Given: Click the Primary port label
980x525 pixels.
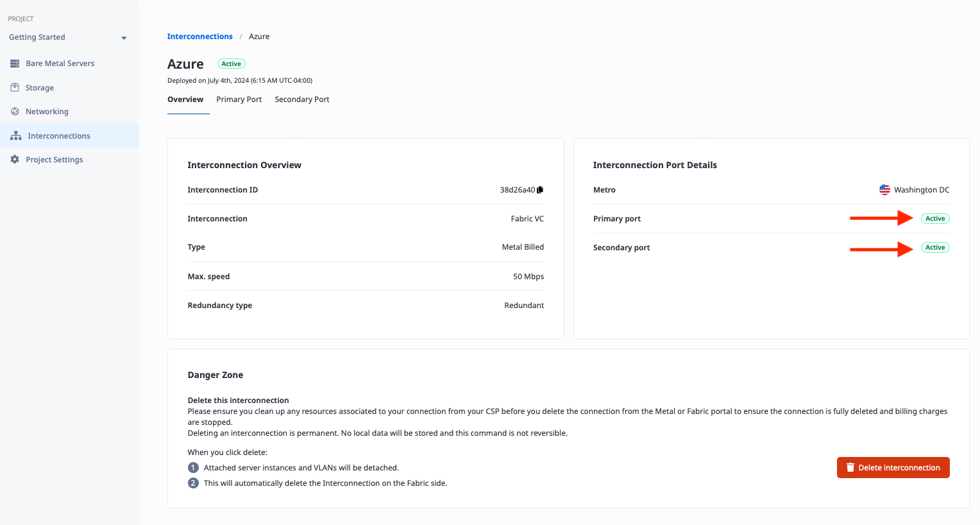Looking at the screenshot, I should pos(617,219).
